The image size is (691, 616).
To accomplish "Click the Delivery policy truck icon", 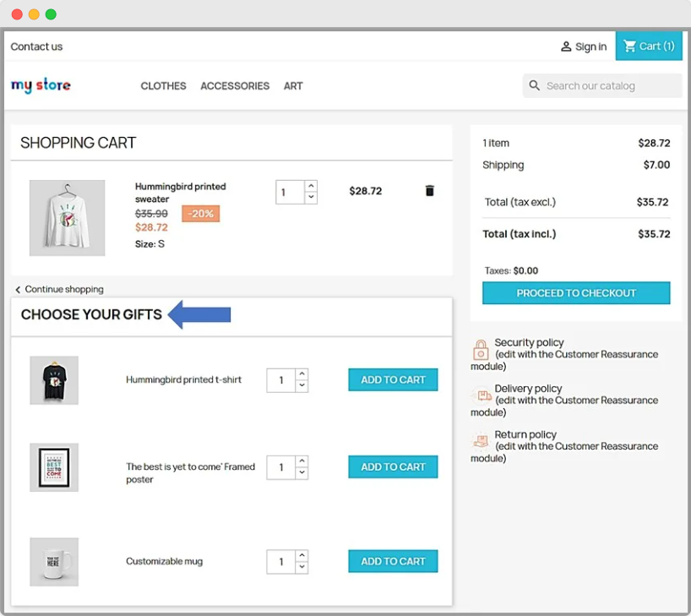I will pyautogui.click(x=482, y=395).
